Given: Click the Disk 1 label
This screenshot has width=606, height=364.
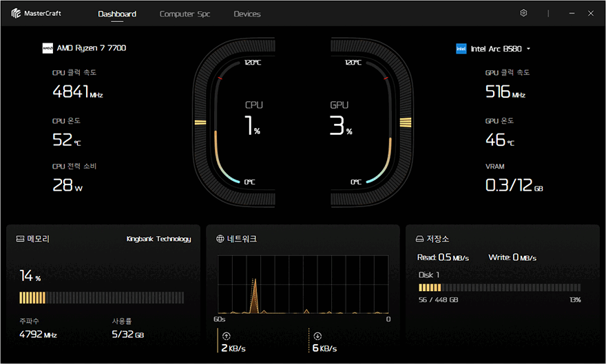Looking at the screenshot, I should point(429,275).
